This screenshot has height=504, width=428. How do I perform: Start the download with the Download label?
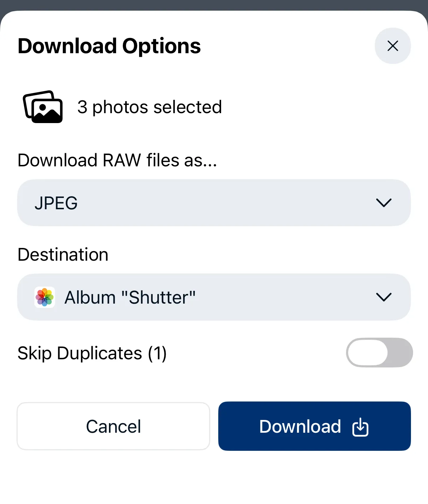[300, 426]
